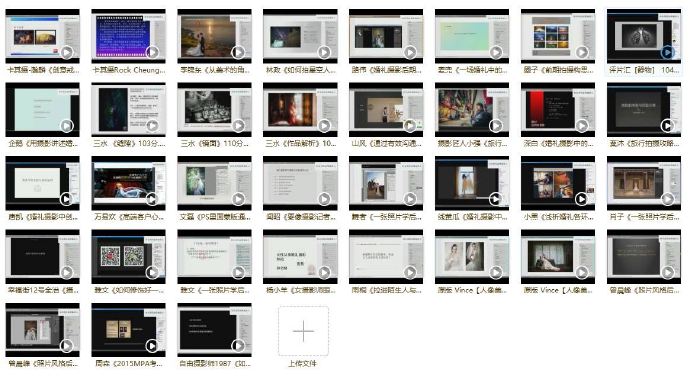Open the 摄影匠人小强 video thumbnail

[472, 110]
